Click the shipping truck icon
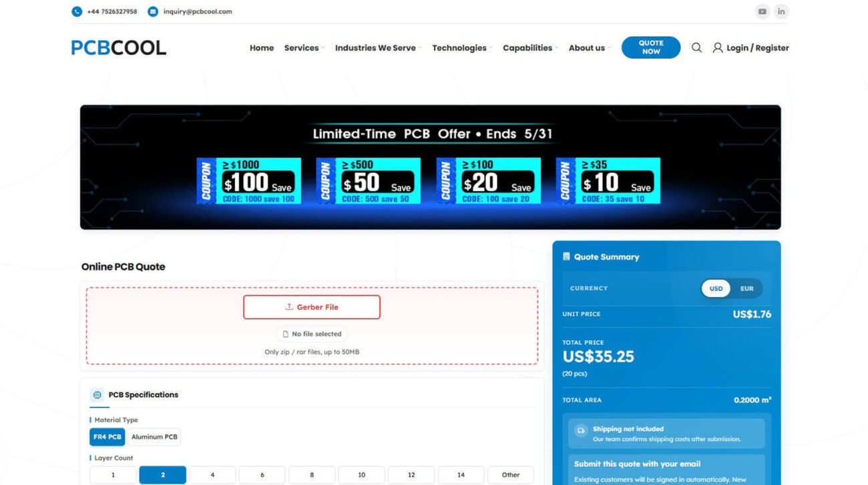The image size is (868, 485). tap(581, 431)
